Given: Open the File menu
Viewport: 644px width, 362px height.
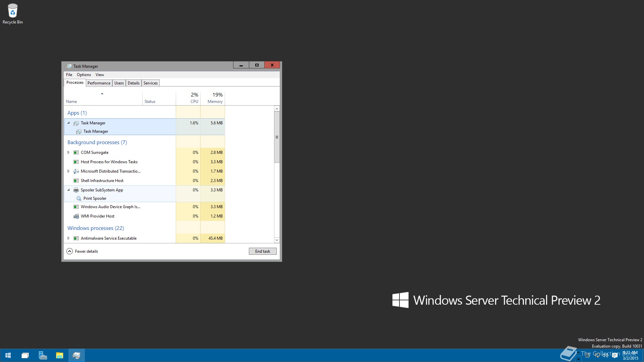Looking at the screenshot, I should (x=69, y=75).
